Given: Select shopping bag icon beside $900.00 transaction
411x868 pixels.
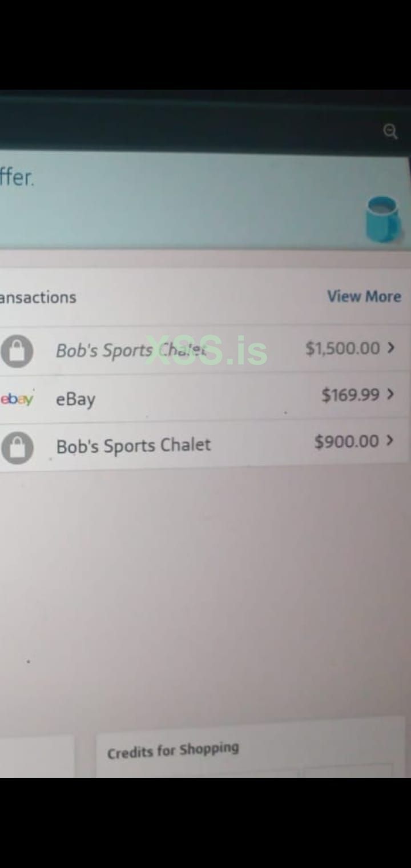Looking at the screenshot, I should (17, 447).
